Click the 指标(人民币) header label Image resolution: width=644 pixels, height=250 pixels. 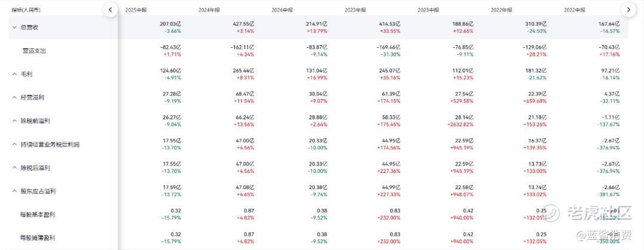pyautogui.click(x=26, y=10)
